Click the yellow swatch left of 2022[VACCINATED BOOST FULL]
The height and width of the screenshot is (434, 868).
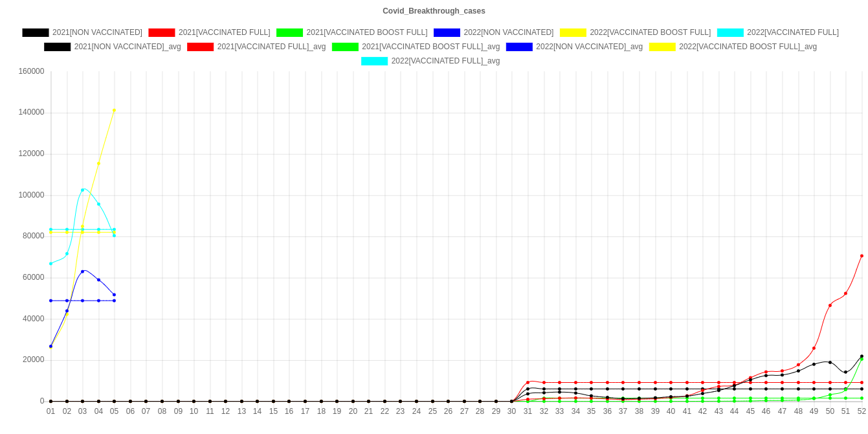(x=573, y=32)
